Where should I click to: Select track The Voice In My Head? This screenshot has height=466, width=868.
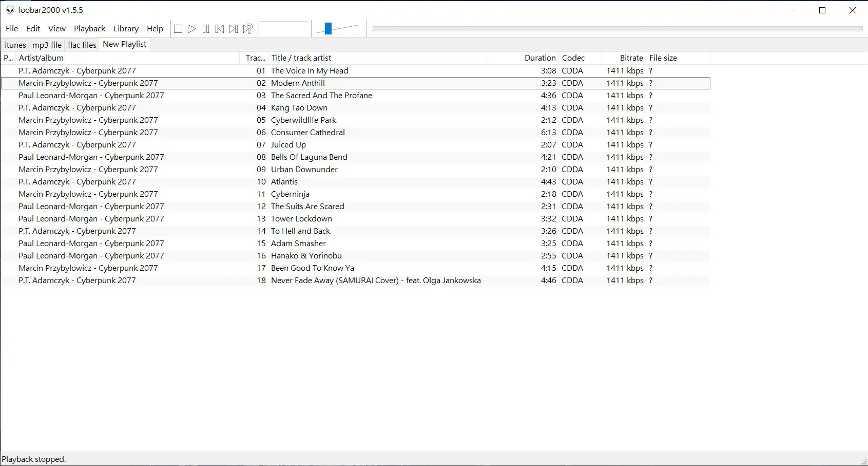pos(356,71)
